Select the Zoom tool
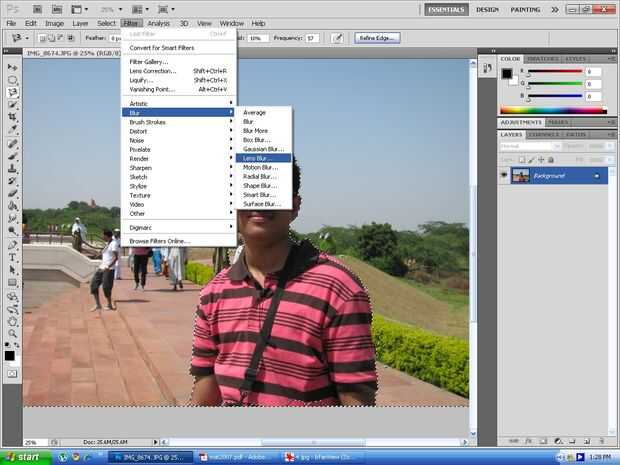The height and width of the screenshot is (465, 620). tap(12, 334)
